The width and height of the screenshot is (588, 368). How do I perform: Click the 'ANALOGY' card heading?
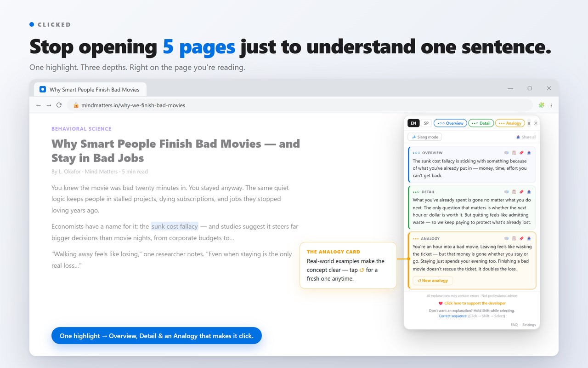pos(430,239)
